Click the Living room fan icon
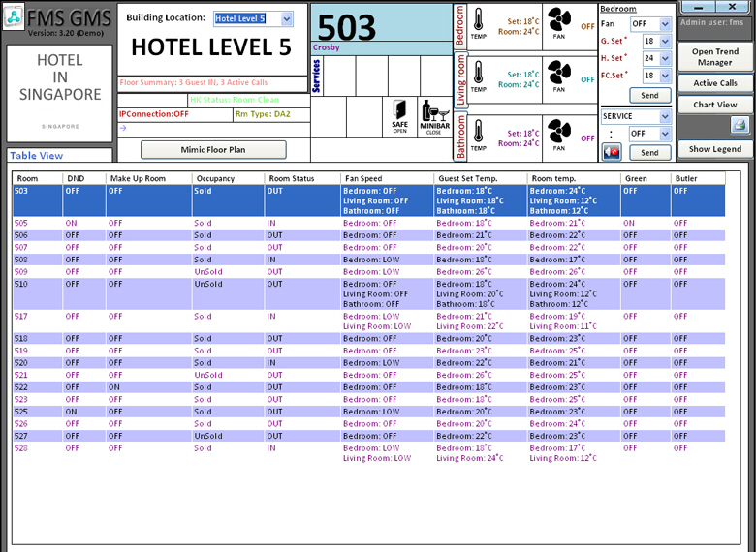This screenshot has width=756, height=552. 559,74
